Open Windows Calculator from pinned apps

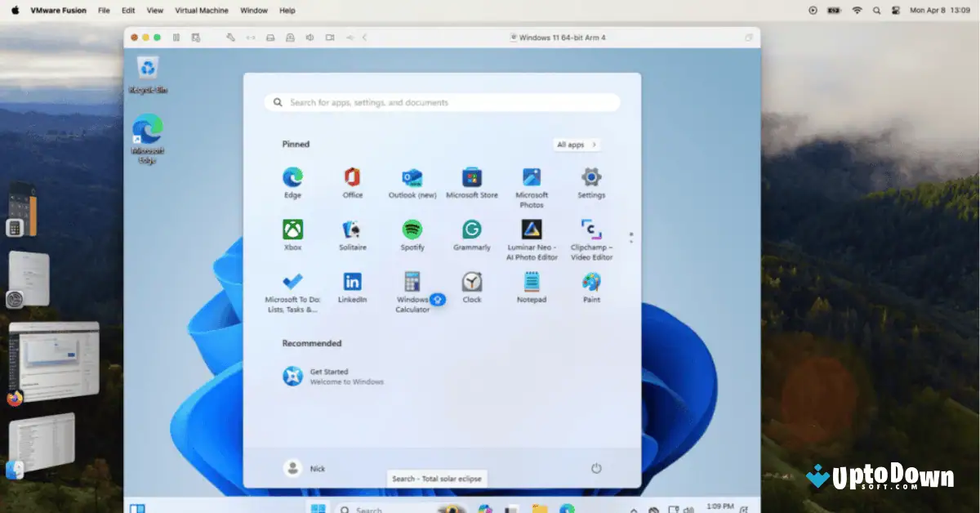412,286
